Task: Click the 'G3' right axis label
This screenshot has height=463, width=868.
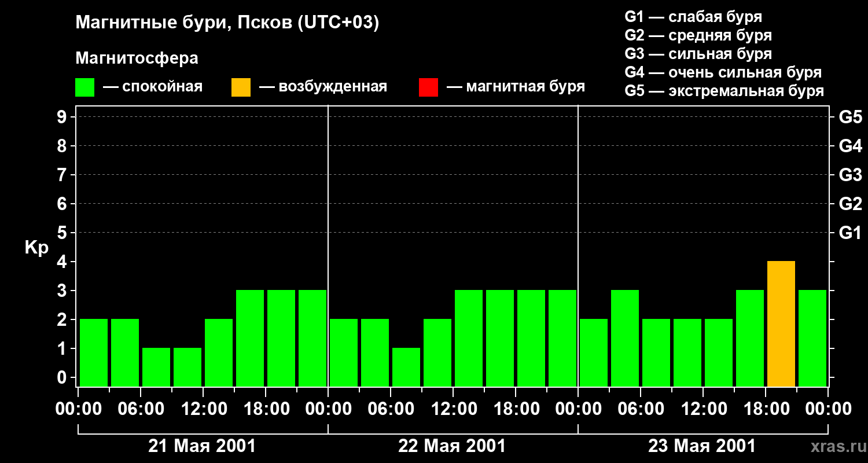Action: pyautogui.click(x=850, y=175)
